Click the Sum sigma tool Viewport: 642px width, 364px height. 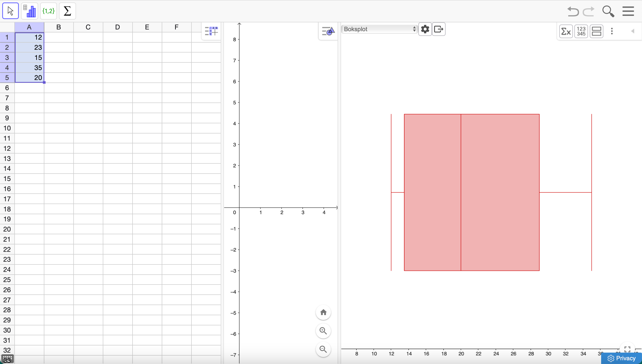click(x=68, y=11)
